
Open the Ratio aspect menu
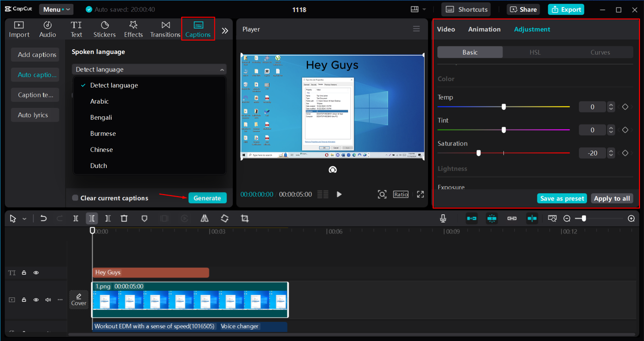[x=401, y=194]
